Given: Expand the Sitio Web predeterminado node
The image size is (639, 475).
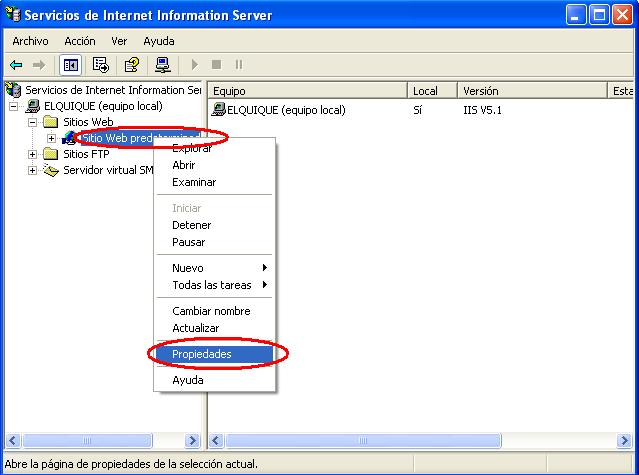Looking at the screenshot, I should [x=51, y=138].
